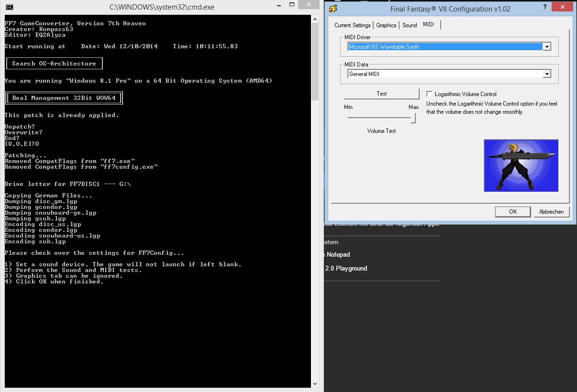Click the cmd window scrollbar thumb
The height and width of the screenshot is (392, 577).
tap(315, 61)
